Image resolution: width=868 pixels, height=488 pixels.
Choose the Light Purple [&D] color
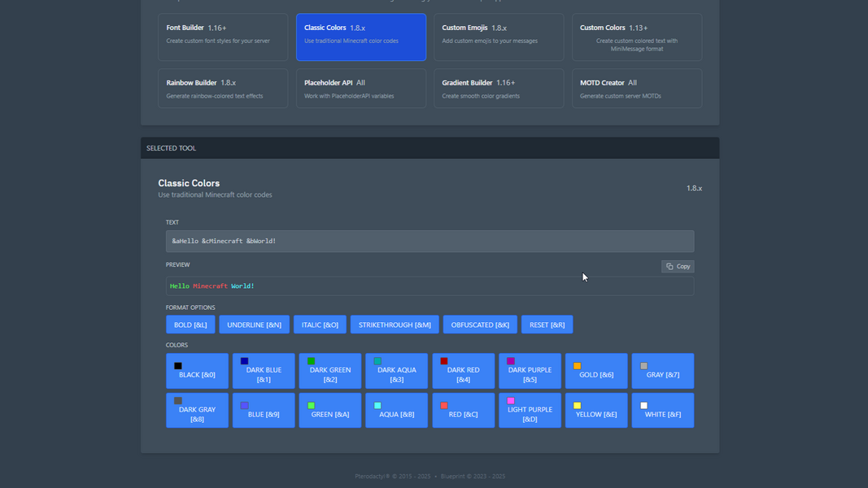530,411
